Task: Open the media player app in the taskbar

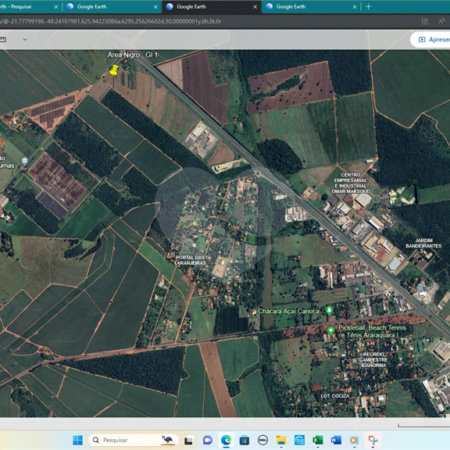Action: tap(354, 440)
